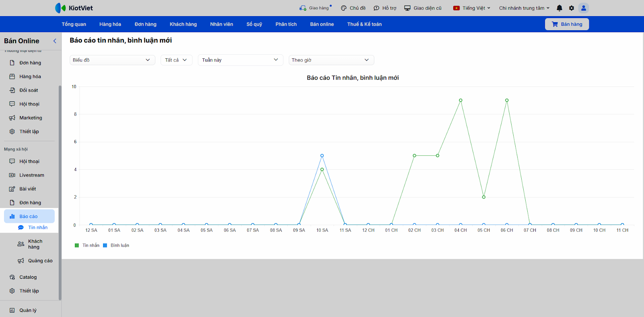The width and height of the screenshot is (644, 317).
Task: Click the Livestream icon in sidebar
Action: click(x=12, y=175)
